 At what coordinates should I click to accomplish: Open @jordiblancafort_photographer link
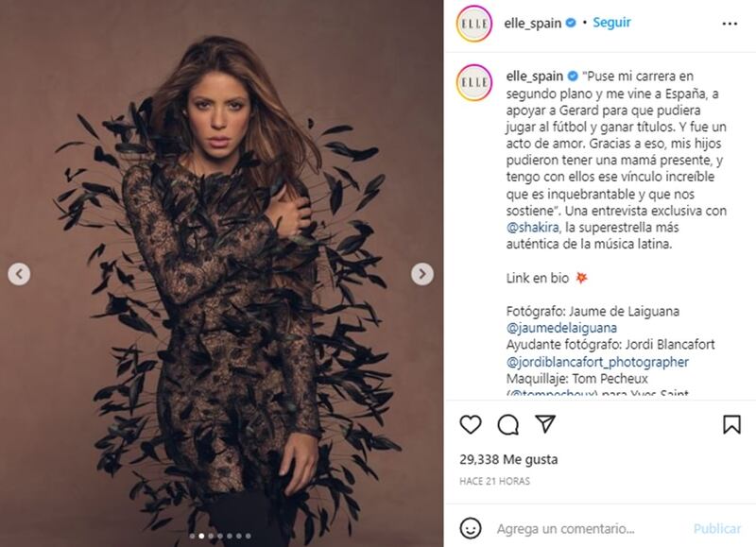[597, 362]
